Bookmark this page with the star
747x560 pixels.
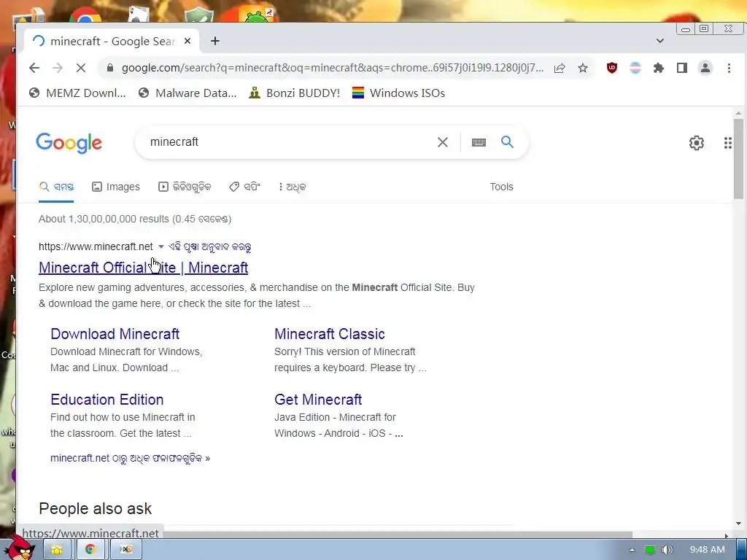tap(583, 68)
